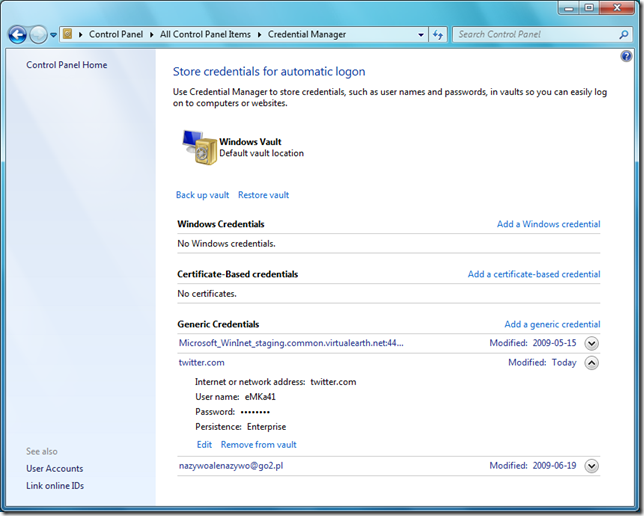This screenshot has width=644, height=516.
Task: Expand arrow before Credential Manager breadcrumb
Action: click(260, 35)
